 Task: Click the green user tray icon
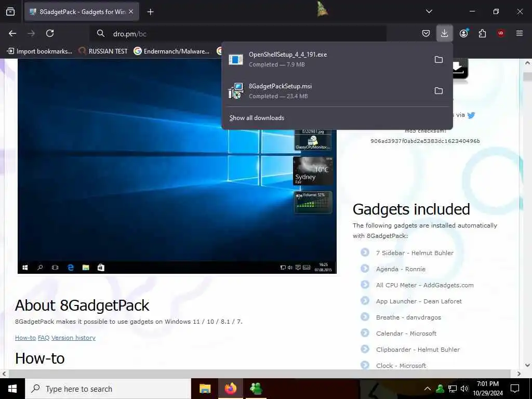pyautogui.click(x=440, y=389)
